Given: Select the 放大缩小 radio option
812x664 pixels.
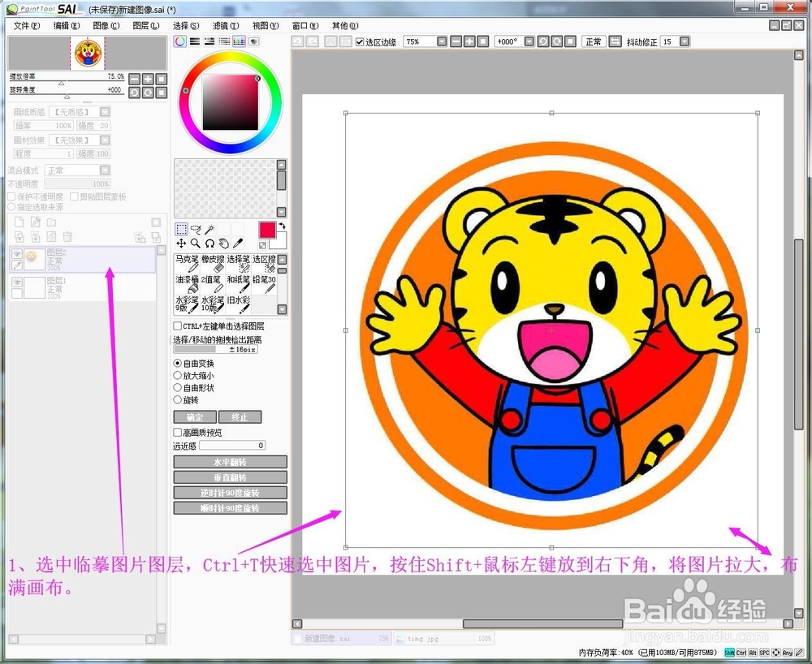Looking at the screenshot, I should coord(178,375).
